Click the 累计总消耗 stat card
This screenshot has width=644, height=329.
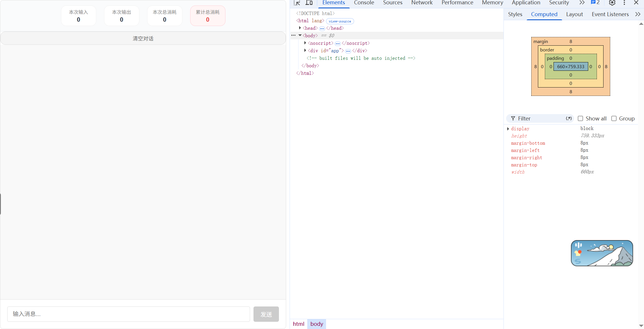pyautogui.click(x=208, y=16)
